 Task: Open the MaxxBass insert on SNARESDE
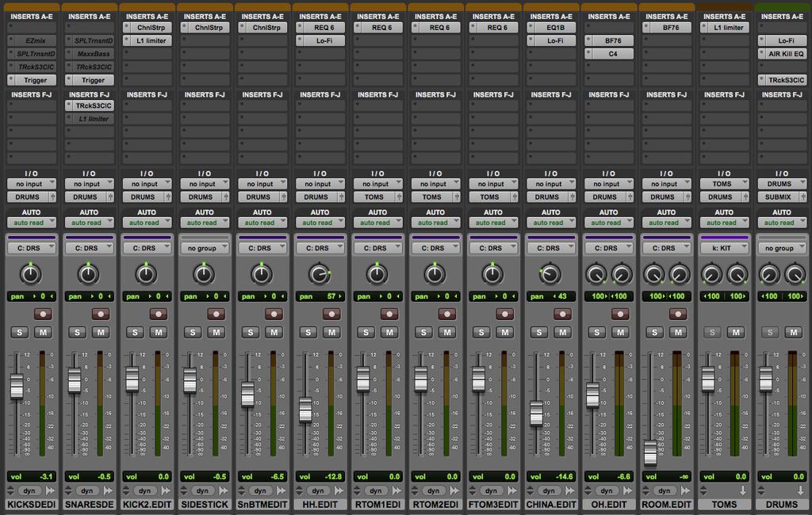pos(90,54)
